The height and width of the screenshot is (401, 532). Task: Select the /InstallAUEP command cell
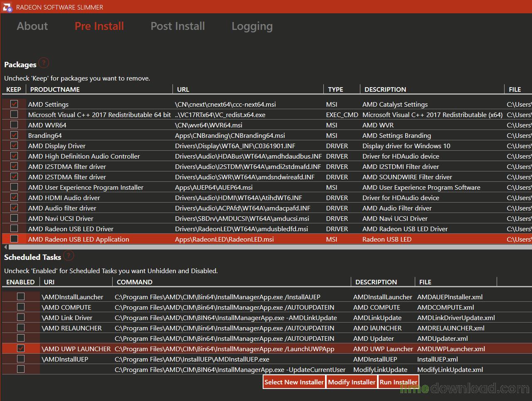(x=217, y=297)
